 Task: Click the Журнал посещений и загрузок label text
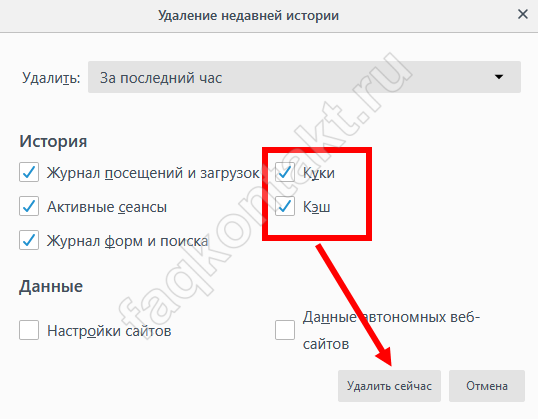pos(153,173)
